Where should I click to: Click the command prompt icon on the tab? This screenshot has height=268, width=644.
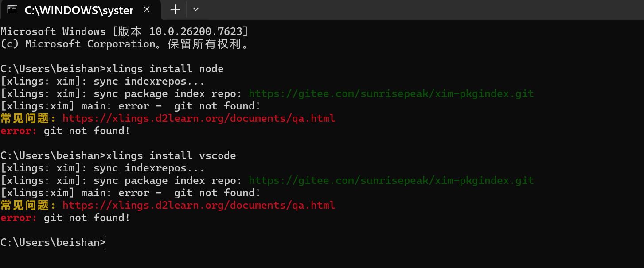(12, 10)
